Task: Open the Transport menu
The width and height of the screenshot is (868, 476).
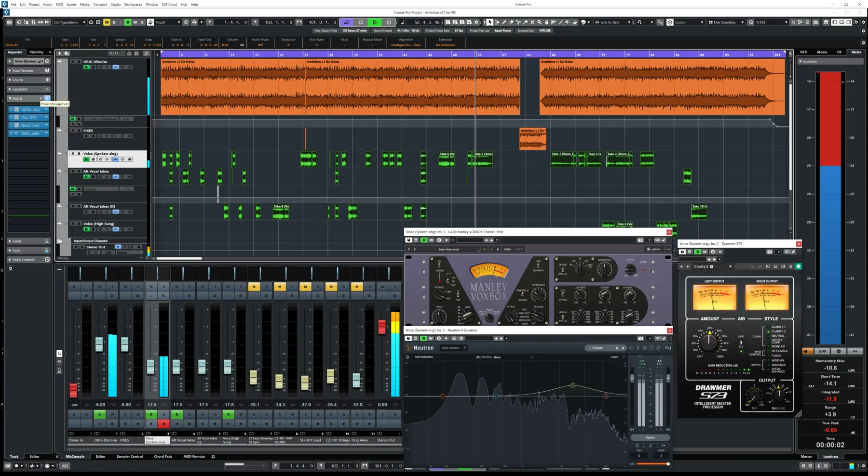Action: pyautogui.click(x=100, y=4)
